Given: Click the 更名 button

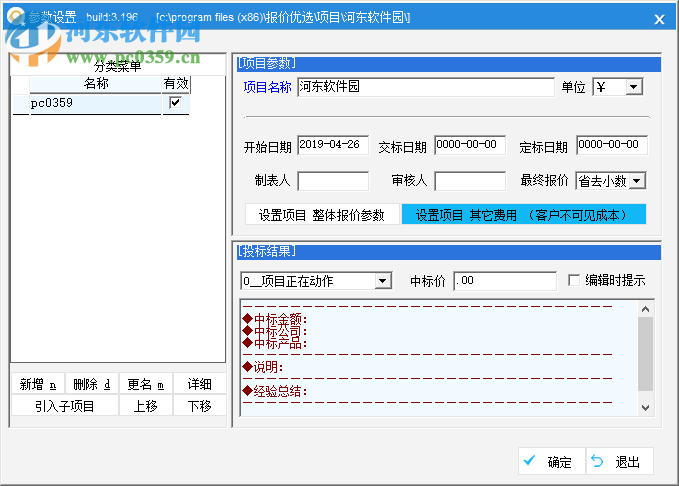Looking at the screenshot, I should coord(146,384).
